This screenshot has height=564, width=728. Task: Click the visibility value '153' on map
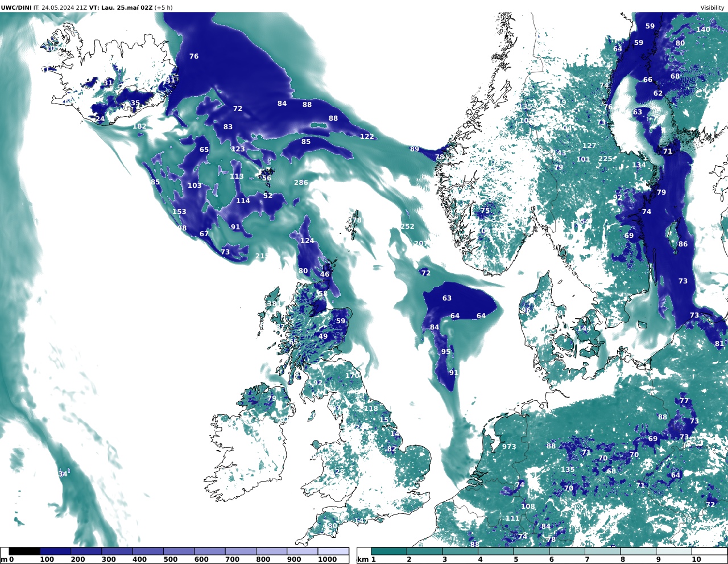click(179, 212)
